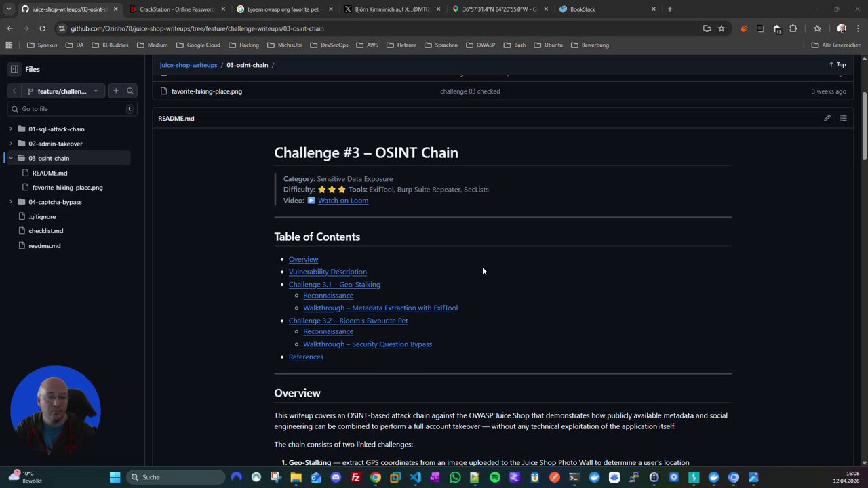Open File Explorer from the taskbar

pos(296,477)
